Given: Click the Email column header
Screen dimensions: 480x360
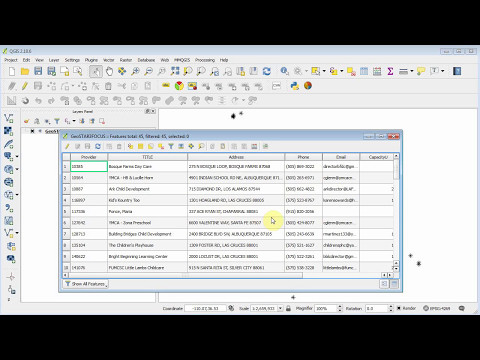Looking at the screenshot, I should pos(341,157).
